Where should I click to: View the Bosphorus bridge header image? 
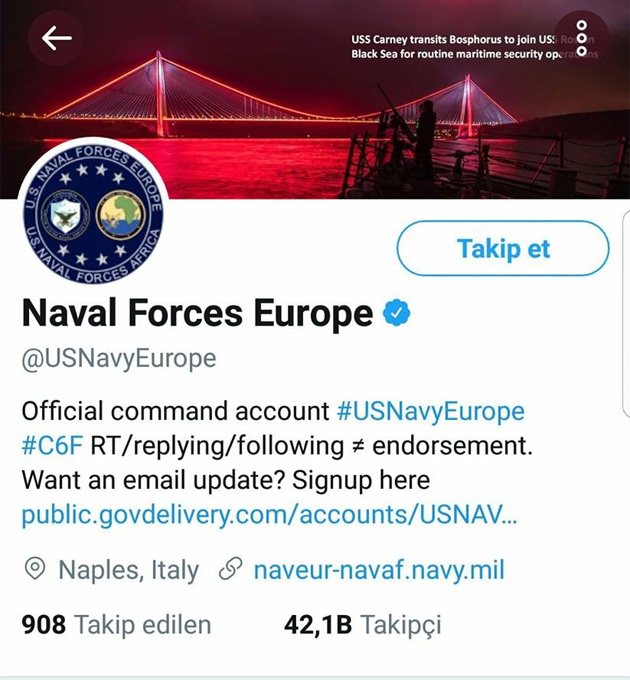pyautogui.click(x=315, y=99)
